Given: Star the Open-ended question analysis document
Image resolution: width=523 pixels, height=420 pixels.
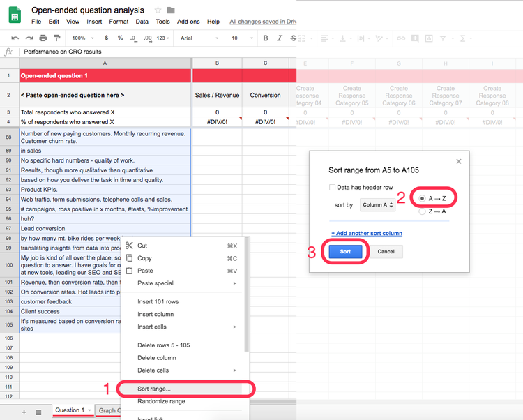Looking at the screenshot, I should coord(158,10).
